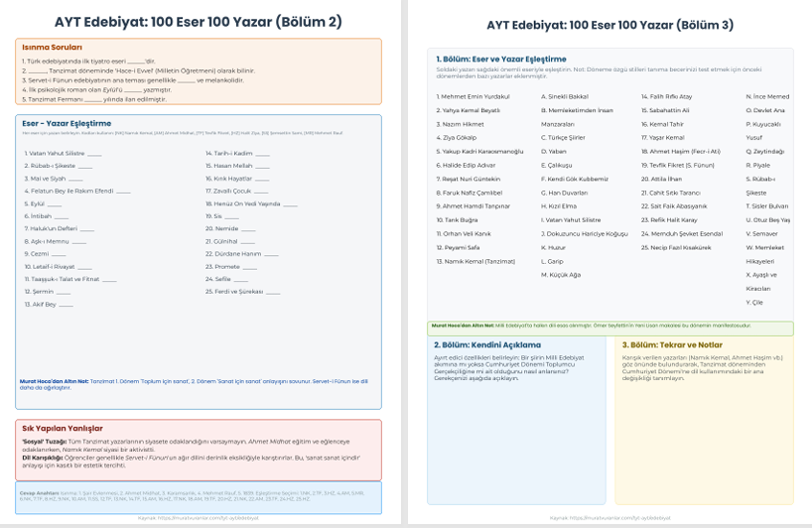Select author '14. Falih Rıfkı Atay'
Viewport: 812px width, 528px height.
(666, 96)
